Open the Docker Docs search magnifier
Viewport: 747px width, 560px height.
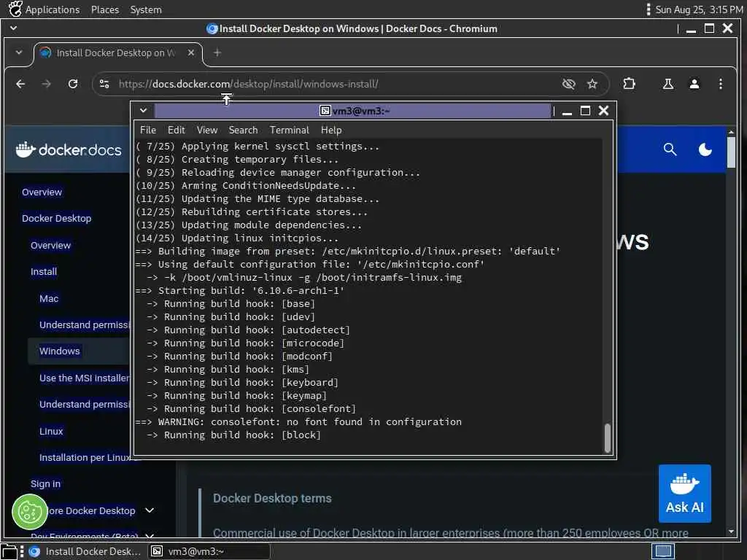pyautogui.click(x=670, y=149)
